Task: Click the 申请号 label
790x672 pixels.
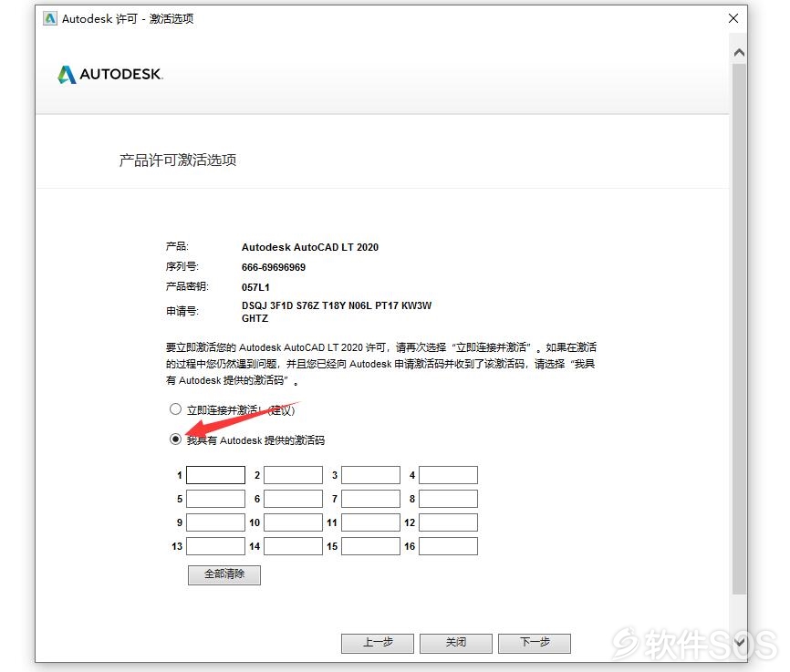Action: pos(182,311)
